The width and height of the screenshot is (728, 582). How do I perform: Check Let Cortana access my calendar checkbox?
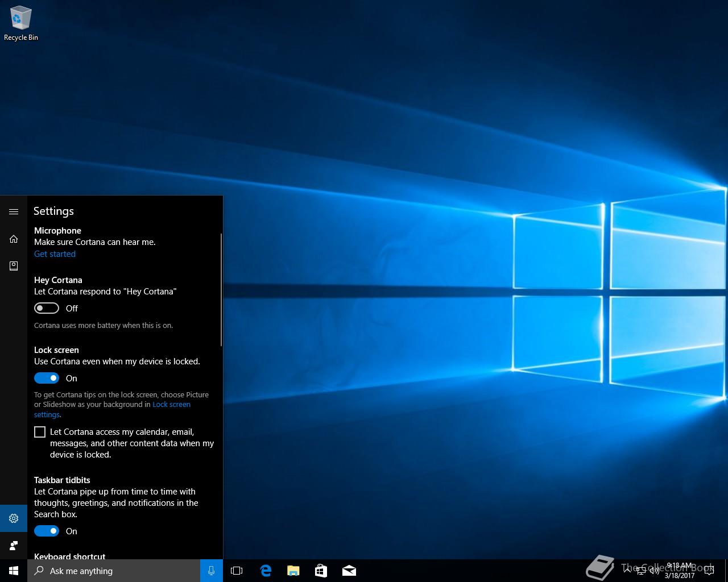pyautogui.click(x=40, y=432)
